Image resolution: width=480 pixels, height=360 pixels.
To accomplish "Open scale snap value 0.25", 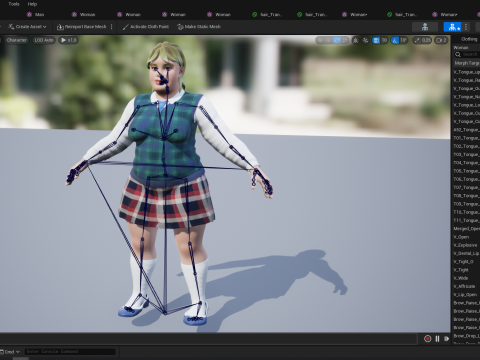I will click(x=426, y=40).
